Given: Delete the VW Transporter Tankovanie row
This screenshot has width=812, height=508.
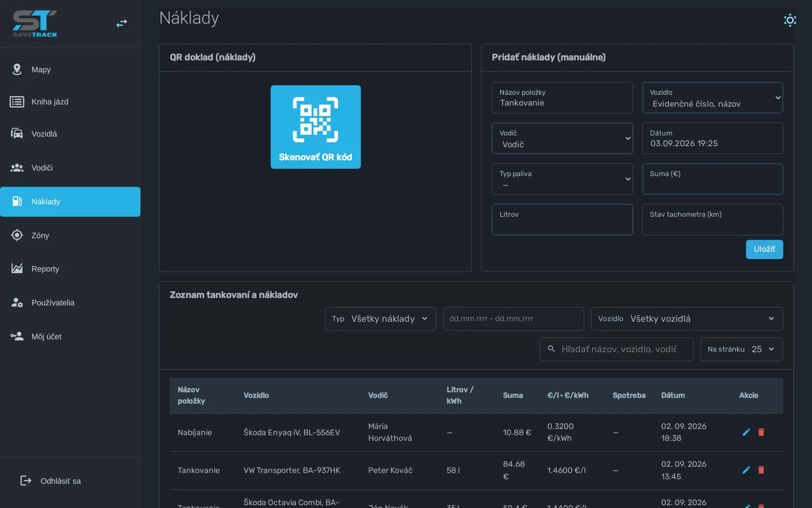Looking at the screenshot, I should (761, 470).
